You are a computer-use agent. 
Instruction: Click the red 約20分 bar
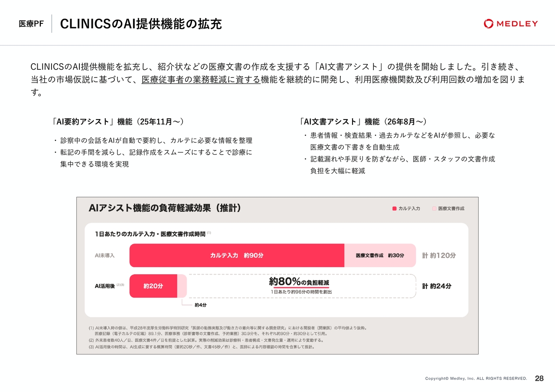tap(153, 286)
